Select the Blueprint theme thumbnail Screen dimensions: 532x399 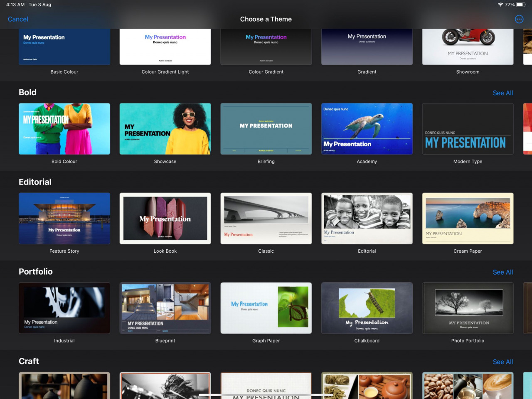[x=165, y=308]
